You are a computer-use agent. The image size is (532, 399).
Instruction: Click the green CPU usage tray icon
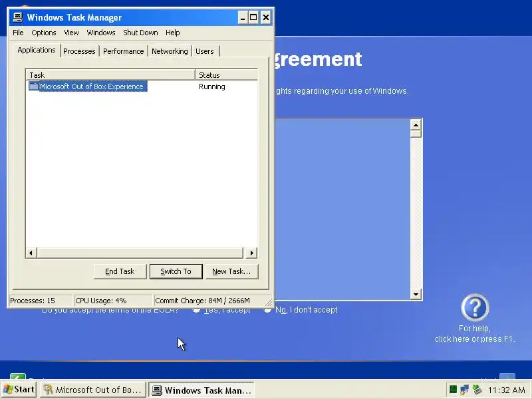453,389
